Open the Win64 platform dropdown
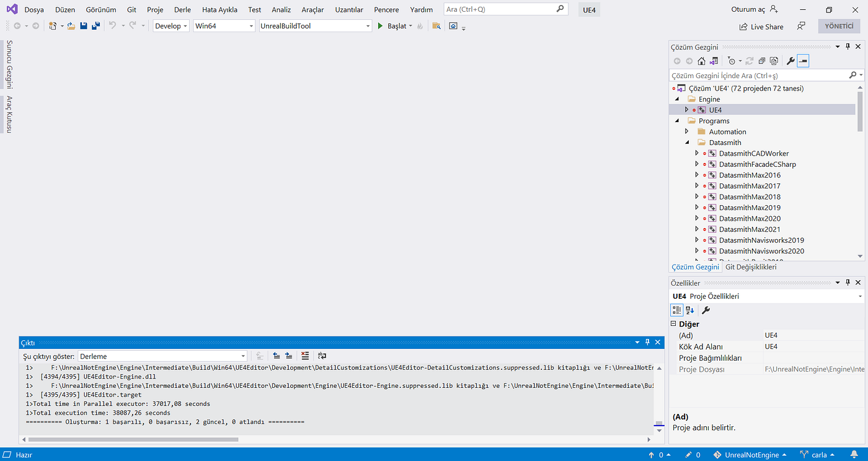This screenshot has width=868, height=461. [224, 26]
